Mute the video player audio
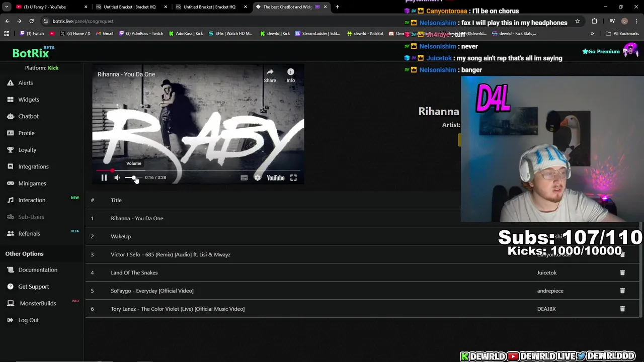 (x=117, y=177)
